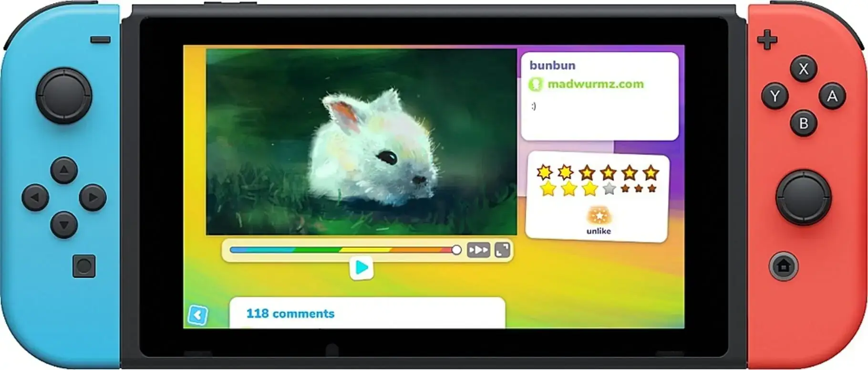This screenshot has width=868, height=370.
Task: Click the fast-forward playback speed icon
Action: [478, 250]
